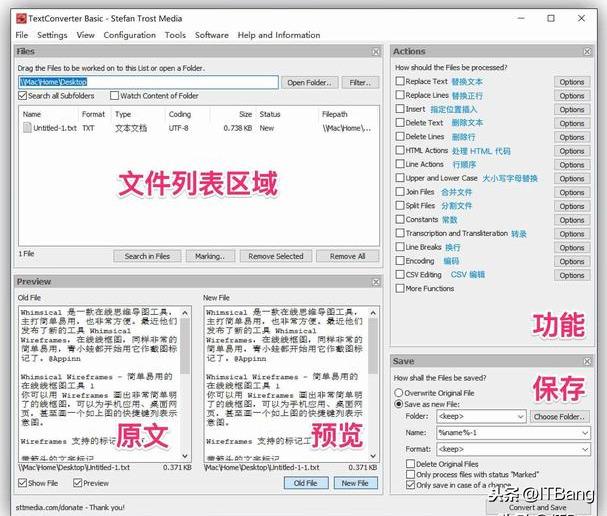Image resolution: width=607 pixels, height=516 pixels.
Task: Close the Files panel
Action: 376,51
